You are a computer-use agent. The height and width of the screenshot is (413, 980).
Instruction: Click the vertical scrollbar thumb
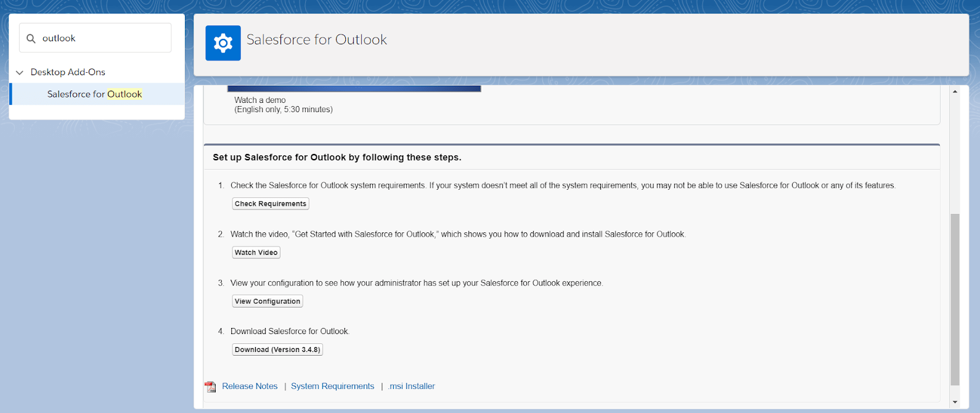[955, 299]
